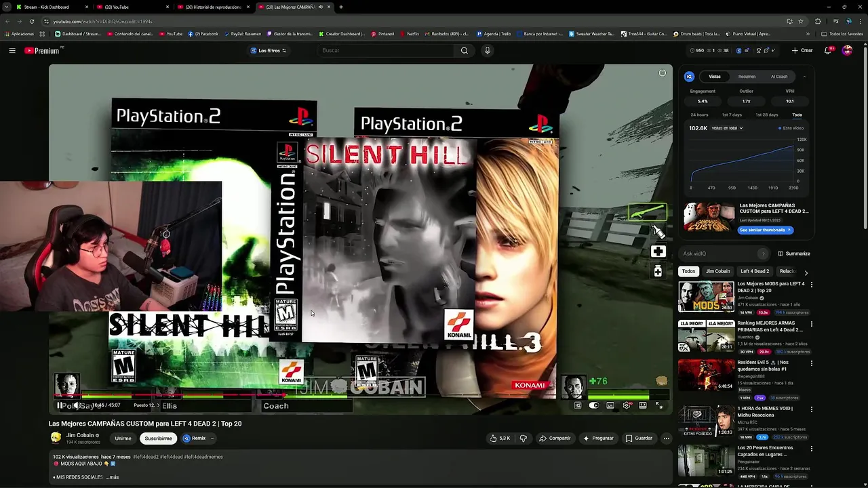
Task: Open options for 1 HORA de MEMES video
Action: 811,409
